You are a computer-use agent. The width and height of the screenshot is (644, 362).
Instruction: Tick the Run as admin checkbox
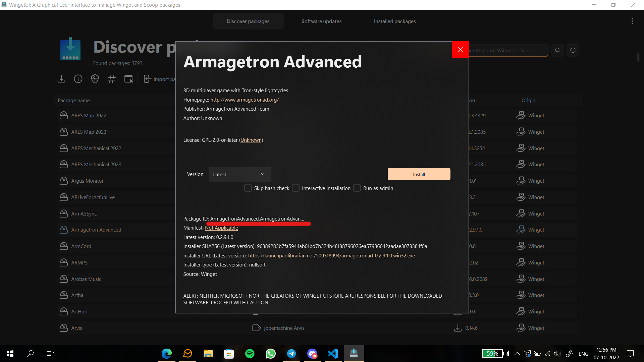pyautogui.click(x=357, y=188)
